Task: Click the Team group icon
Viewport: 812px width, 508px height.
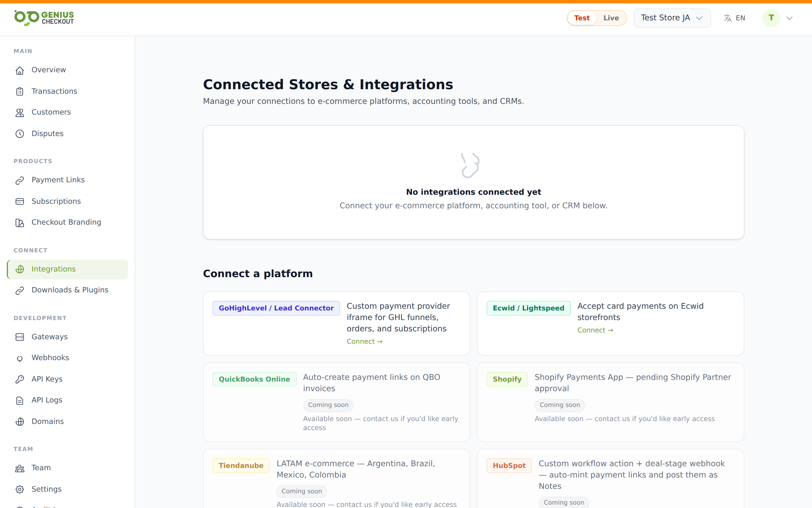Action: click(20, 468)
